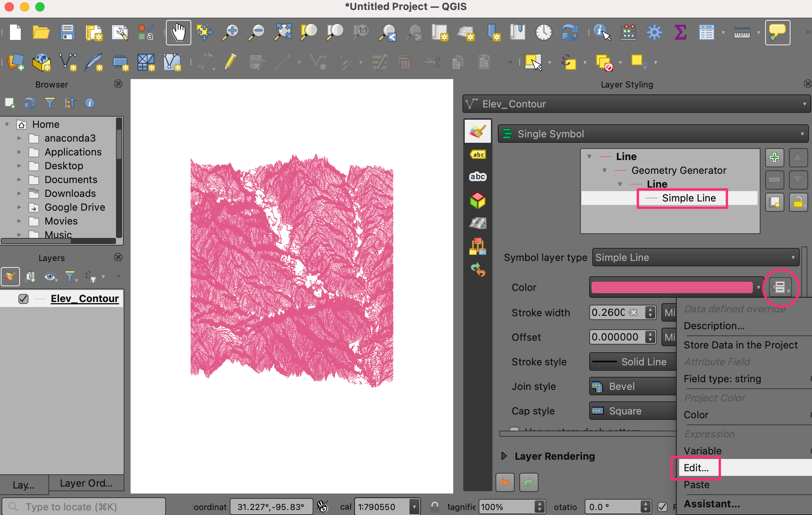Image resolution: width=812 pixels, height=515 pixels.
Task: Click the Labels abc tab icon
Action: click(x=477, y=155)
